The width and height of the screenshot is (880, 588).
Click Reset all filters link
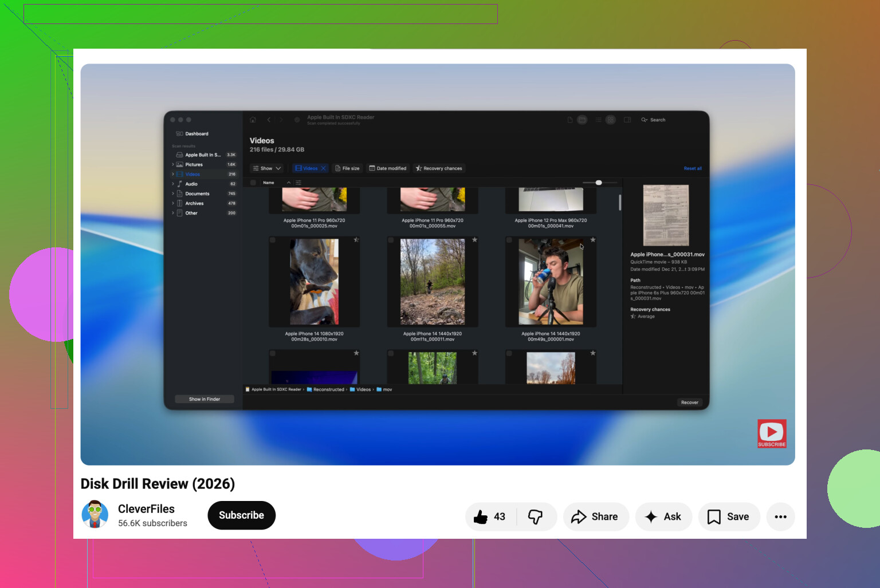coord(693,168)
